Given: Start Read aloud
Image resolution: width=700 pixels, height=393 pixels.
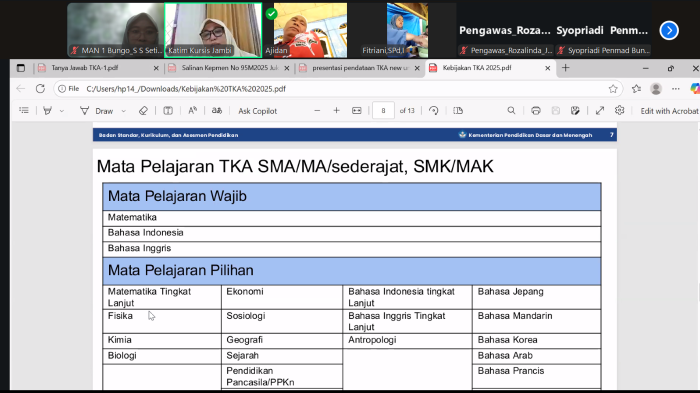Looking at the screenshot, I should tap(192, 110).
